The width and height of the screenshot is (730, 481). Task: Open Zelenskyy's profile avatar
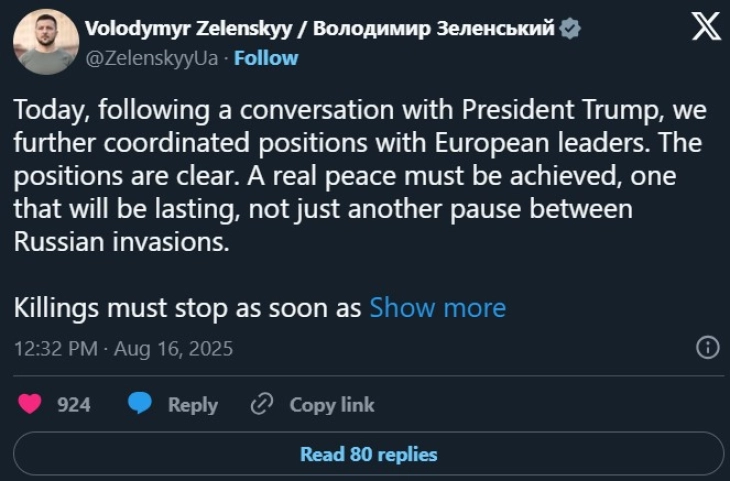(x=46, y=42)
